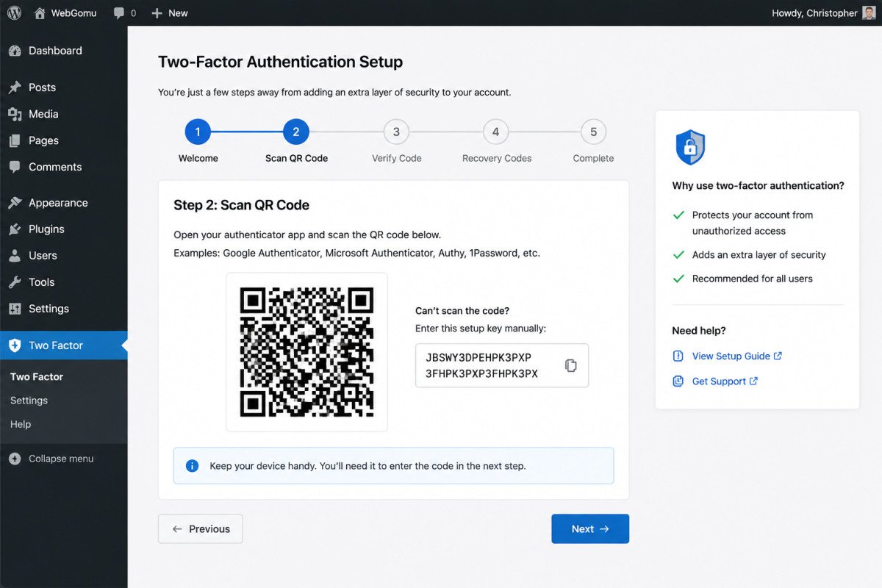Open the WebGomu site home link
882x588 pixels.
click(65, 12)
